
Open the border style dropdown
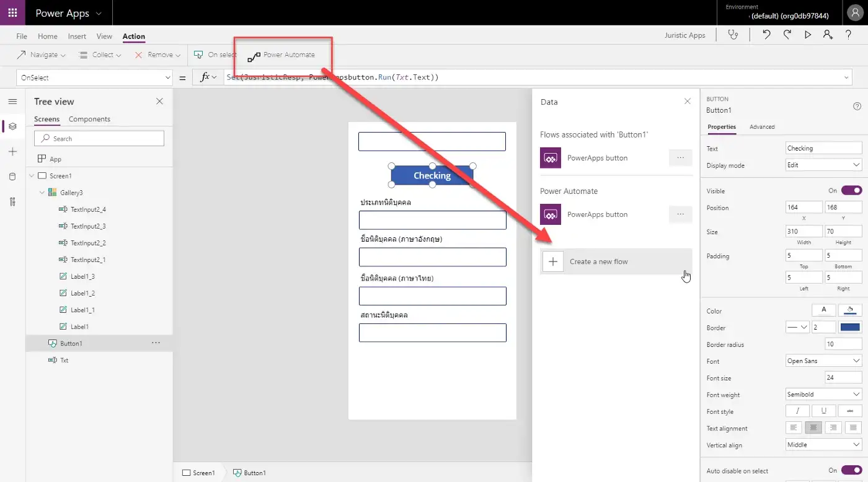click(797, 327)
